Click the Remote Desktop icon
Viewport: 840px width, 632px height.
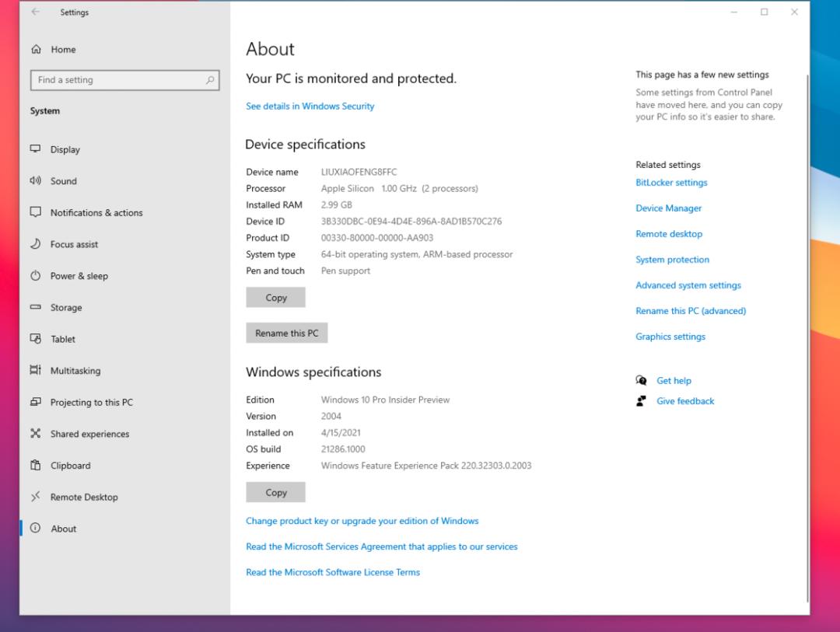(35, 497)
